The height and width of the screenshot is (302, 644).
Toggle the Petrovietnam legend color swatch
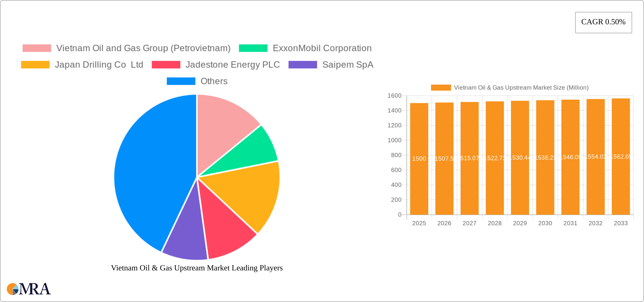click(x=37, y=48)
